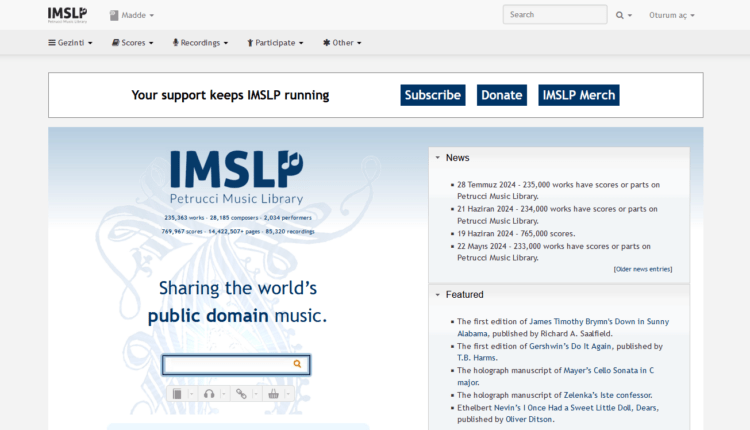
Task: Open the T.B. Harms publisher link
Action: (476, 358)
